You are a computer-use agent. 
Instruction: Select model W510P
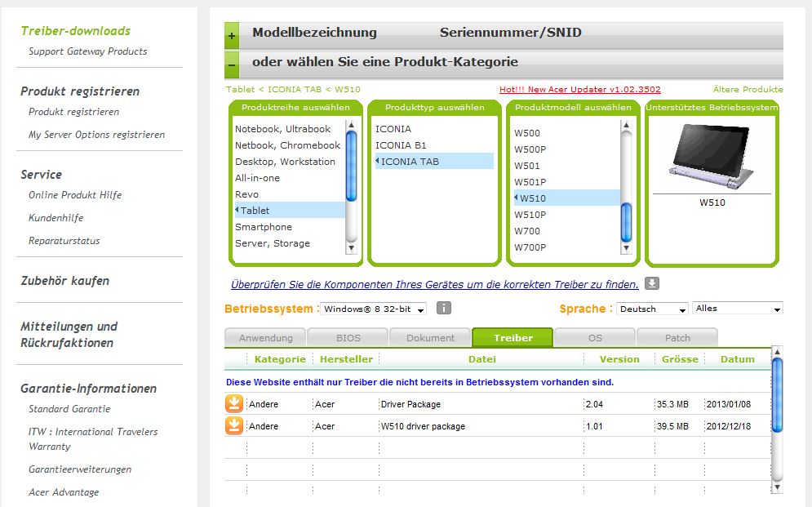tap(530, 215)
